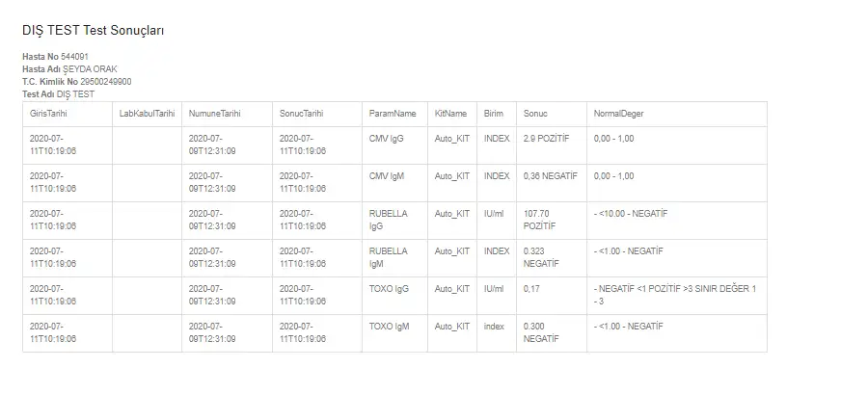The image size is (868, 394).
Task: Click the Birim column header
Action: coord(494,114)
